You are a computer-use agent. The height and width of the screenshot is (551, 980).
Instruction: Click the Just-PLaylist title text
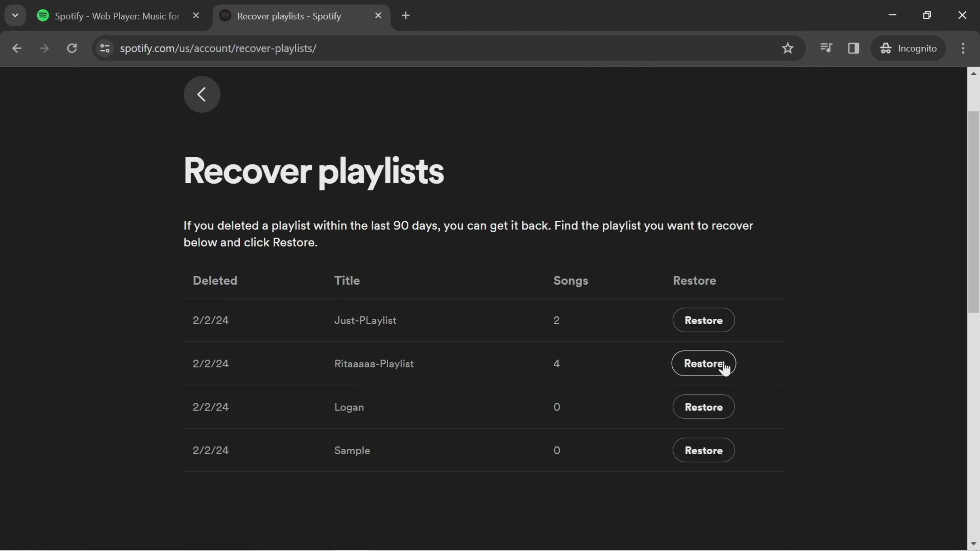click(365, 321)
